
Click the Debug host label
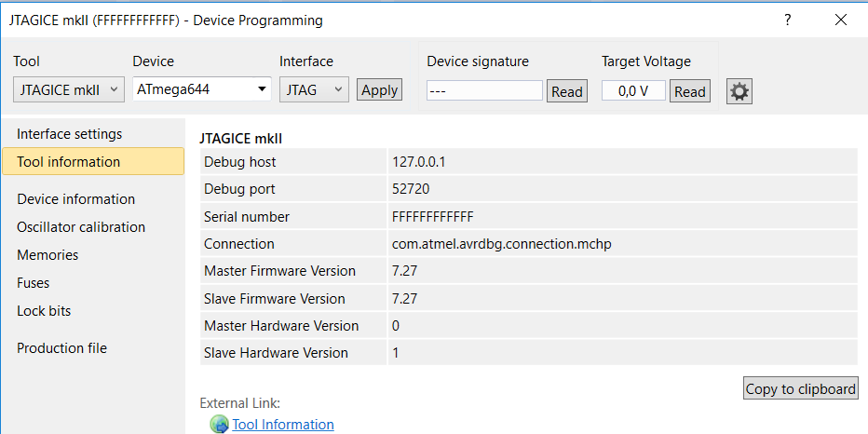coord(239,162)
